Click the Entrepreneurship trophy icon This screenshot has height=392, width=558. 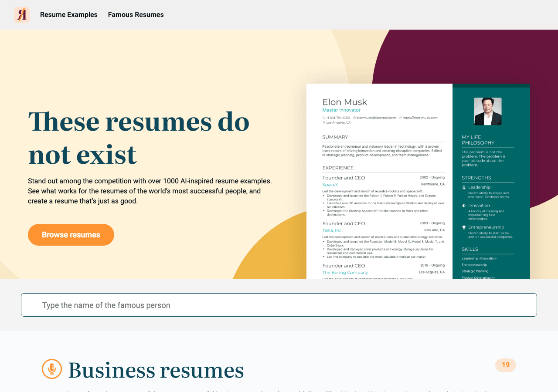pos(464,227)
